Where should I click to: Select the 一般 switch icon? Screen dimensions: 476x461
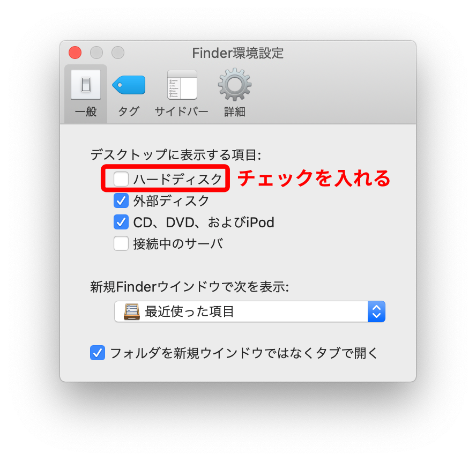tap(86, 85)
